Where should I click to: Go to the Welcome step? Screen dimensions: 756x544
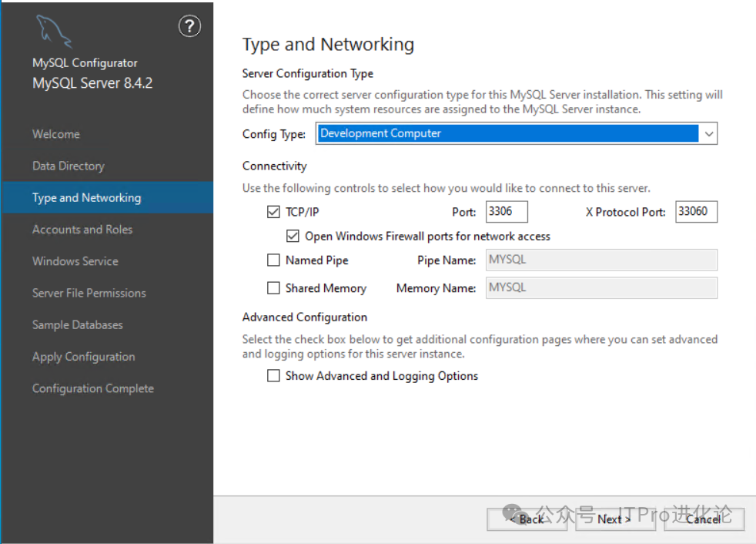[56, 134]
